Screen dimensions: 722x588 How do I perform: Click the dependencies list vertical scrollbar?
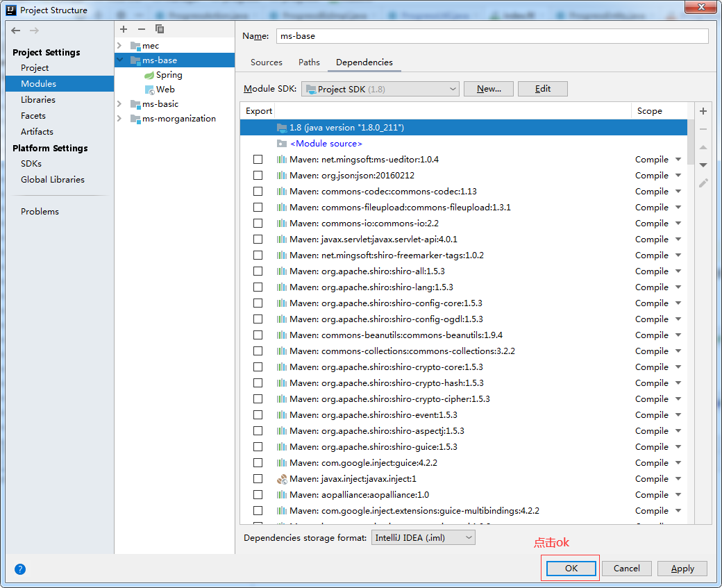coord(691,142)
